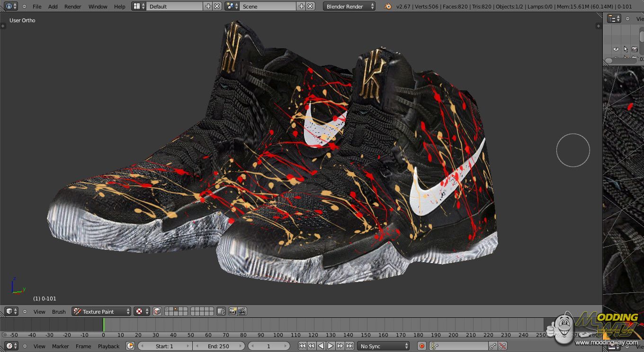Jump to the last frame button
The height and width of the screenshot is (352, 644).
349,346
